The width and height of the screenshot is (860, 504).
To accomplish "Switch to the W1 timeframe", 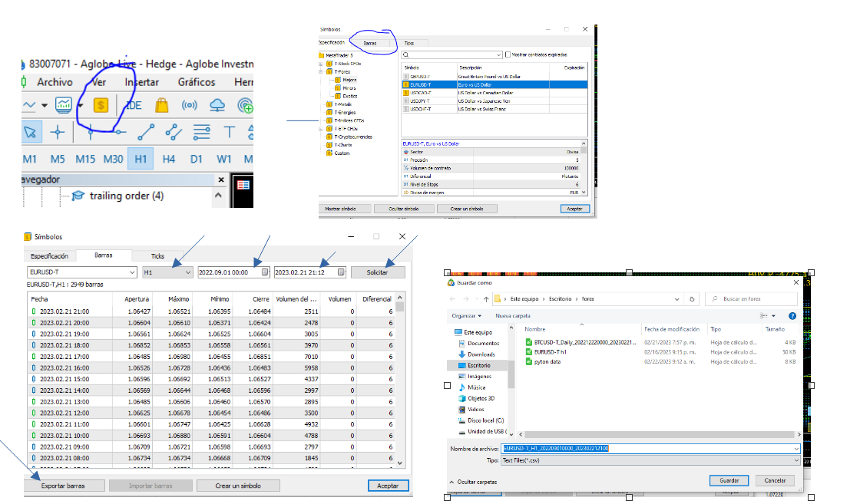I will (223, 160).
